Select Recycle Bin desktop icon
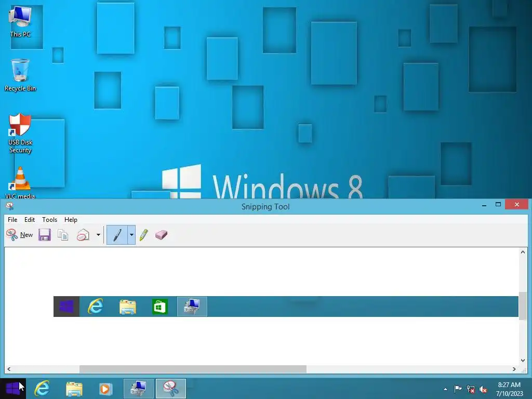 (x=20, y=75)
